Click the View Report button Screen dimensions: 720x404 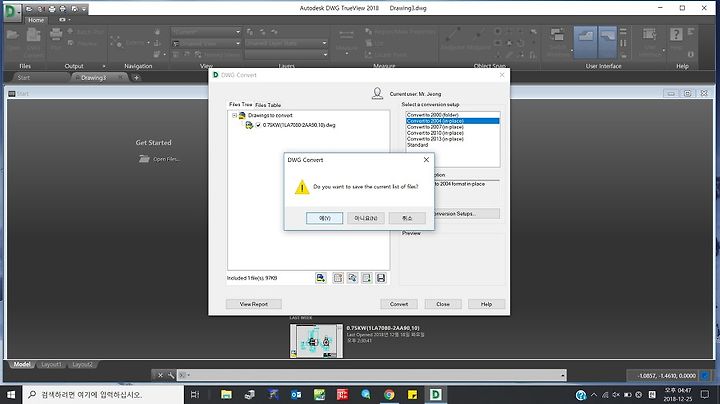point(253,304)
